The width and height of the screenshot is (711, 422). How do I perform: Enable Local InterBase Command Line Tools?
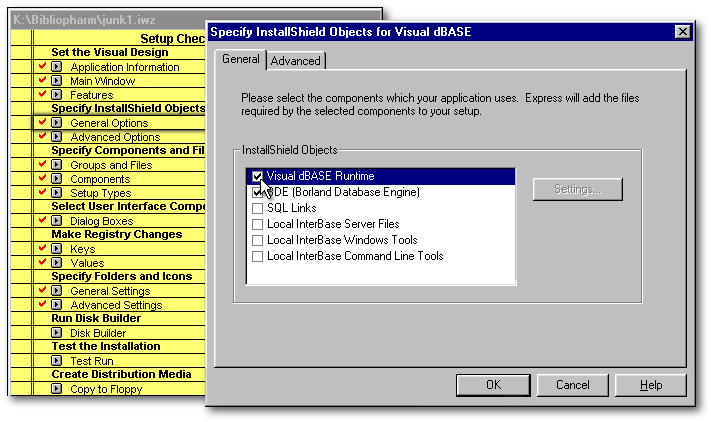pyautogui.click(x=257, y=256)
